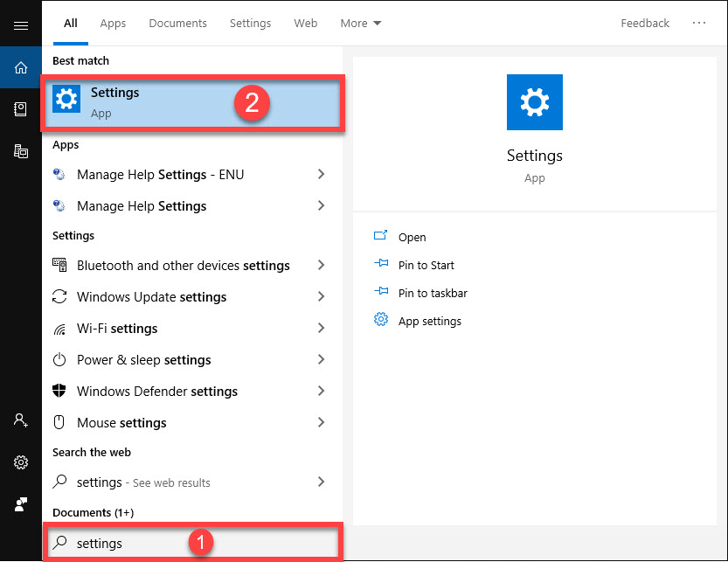The height and width of the screenshot is (562, 728).
Task: Click the App settings gear icon
Action: pos(381,319)
